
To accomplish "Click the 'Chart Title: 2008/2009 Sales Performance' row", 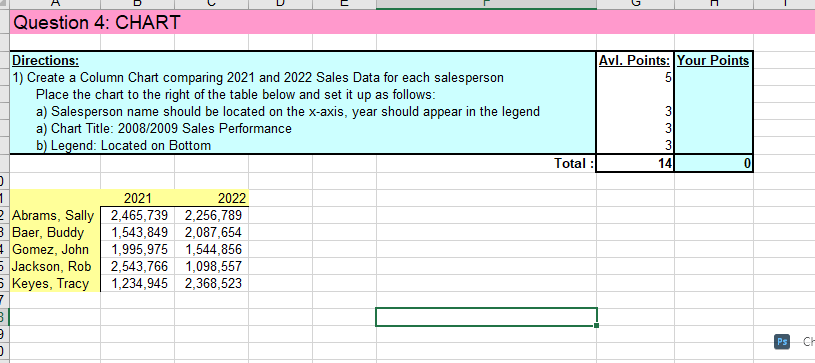I will tap(303, 128).
